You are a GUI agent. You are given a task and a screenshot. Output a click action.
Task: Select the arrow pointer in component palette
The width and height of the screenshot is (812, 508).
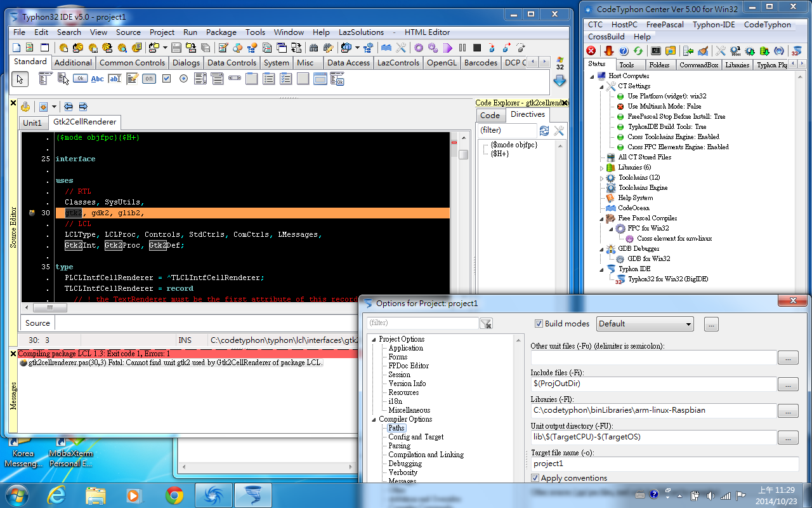pos(20,79)
